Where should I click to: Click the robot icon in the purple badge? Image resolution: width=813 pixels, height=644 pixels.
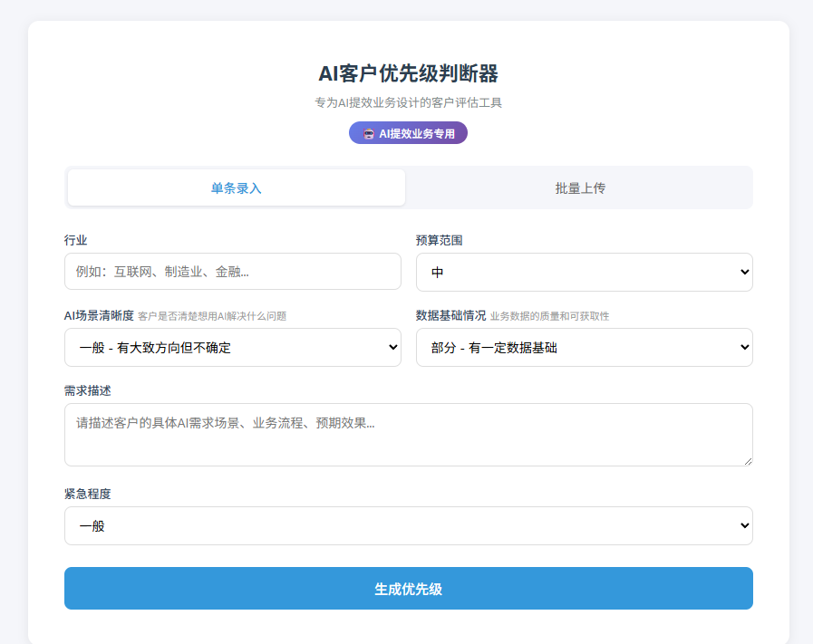click(x=366, y=132)
